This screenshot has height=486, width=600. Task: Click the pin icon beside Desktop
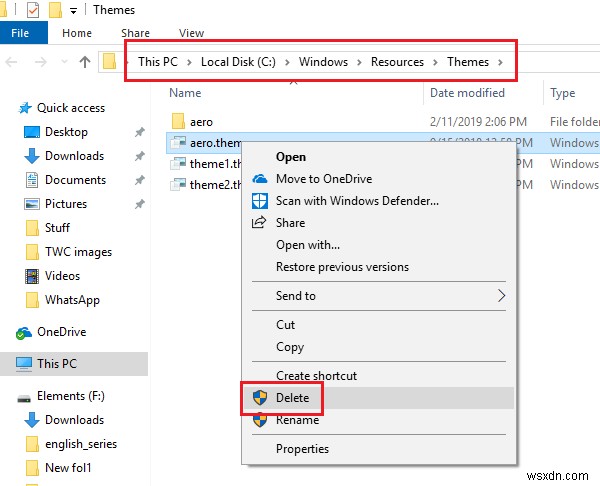point(140,132)
